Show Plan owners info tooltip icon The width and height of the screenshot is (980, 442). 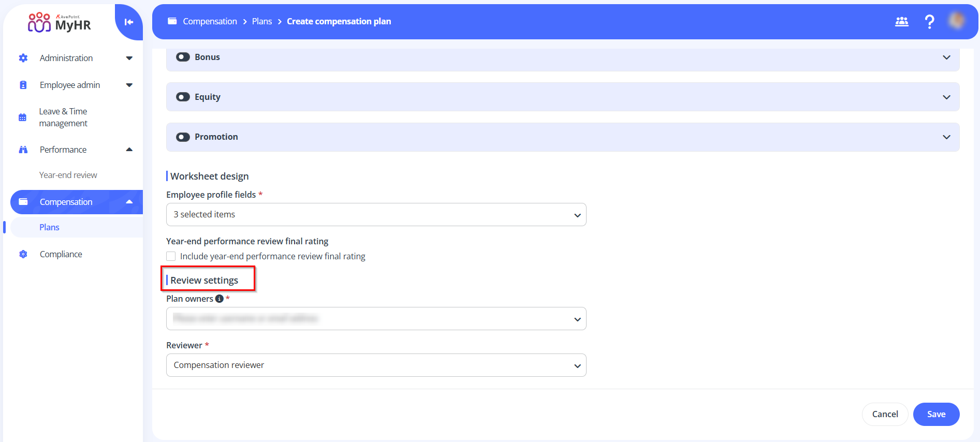pyautogui.click(x=220, y=299)
